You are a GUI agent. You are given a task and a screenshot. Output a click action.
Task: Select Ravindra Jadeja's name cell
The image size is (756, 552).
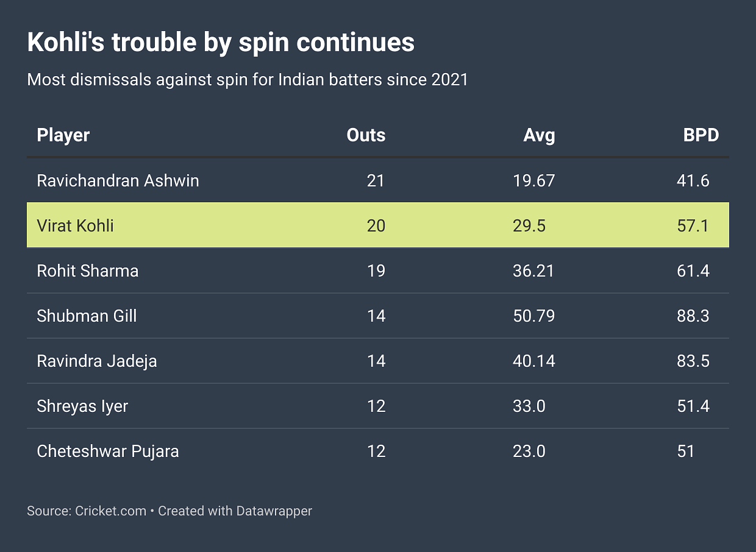click(97, 361)
